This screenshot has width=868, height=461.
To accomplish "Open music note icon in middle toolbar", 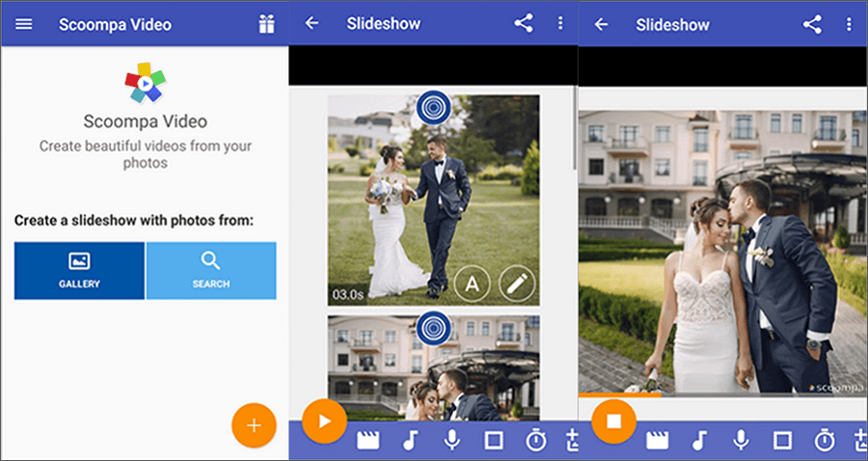I will pyautogui.click(x=410, y=440).
